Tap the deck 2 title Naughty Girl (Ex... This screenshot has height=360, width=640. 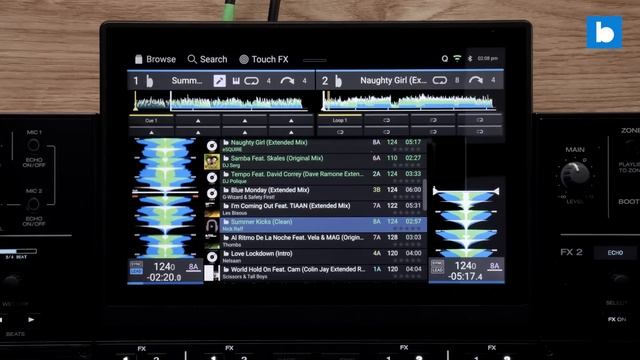click(393, 80)
